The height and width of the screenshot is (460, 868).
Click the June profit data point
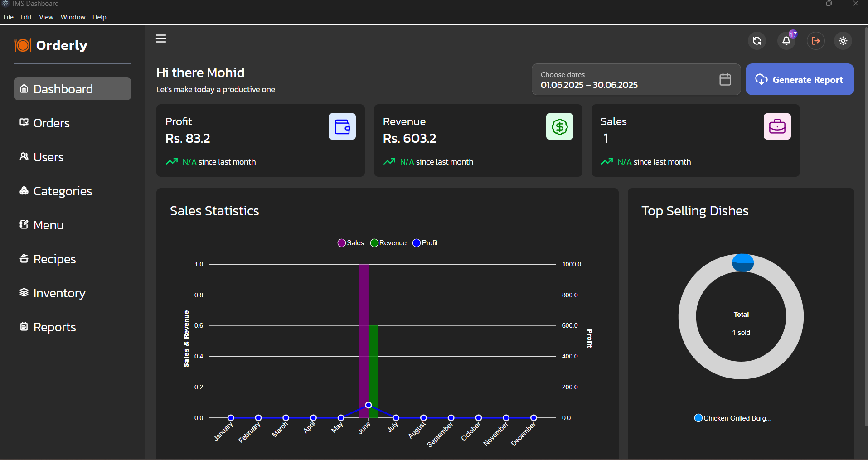(x=369, y=405)
